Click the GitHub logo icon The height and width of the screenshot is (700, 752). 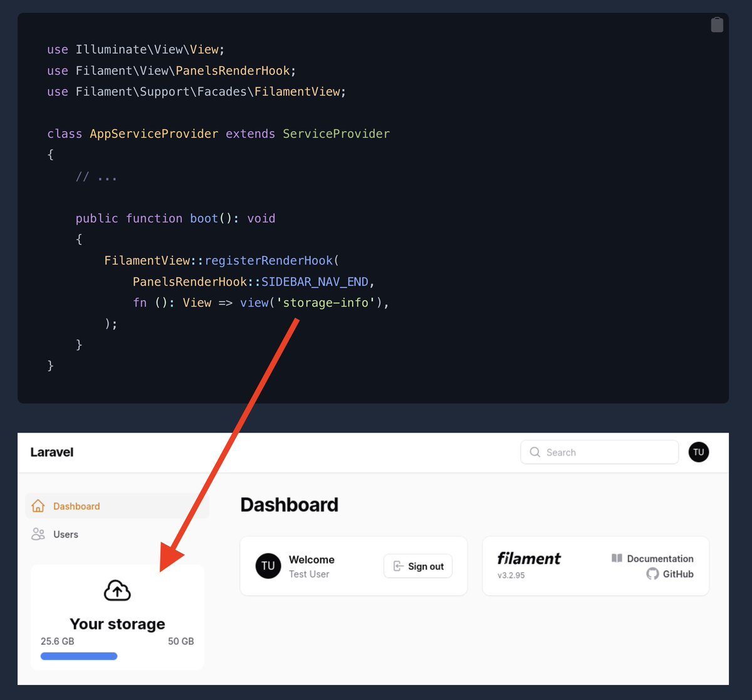click(x=652, y=573)
